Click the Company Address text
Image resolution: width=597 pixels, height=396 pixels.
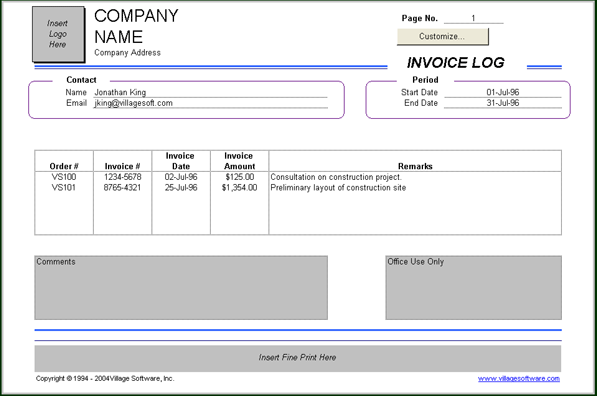coord(127,53)
